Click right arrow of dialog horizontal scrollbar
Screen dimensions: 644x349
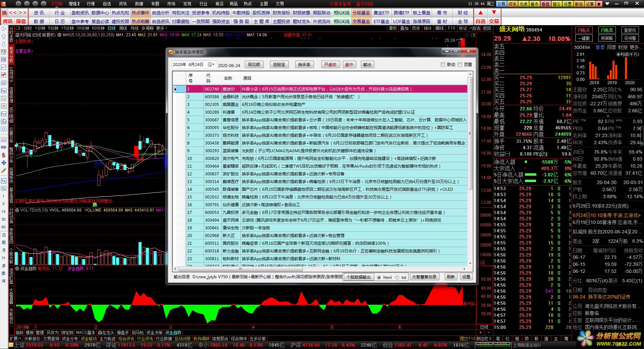click(464, 269)
